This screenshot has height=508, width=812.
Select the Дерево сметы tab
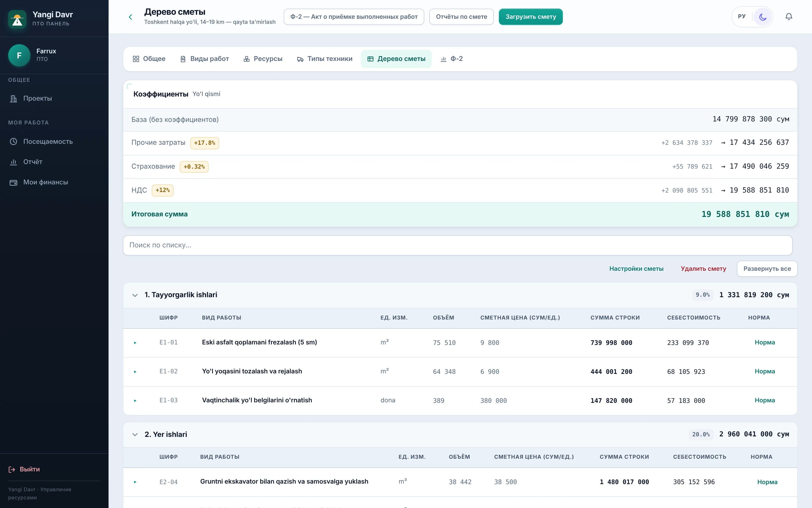point(396,59)
